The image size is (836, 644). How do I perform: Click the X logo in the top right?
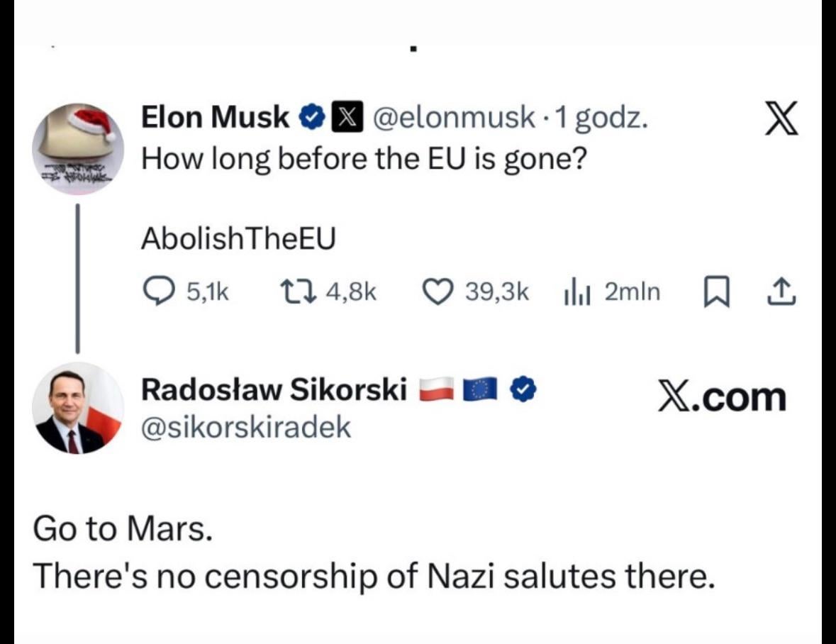tap(780, 118)
